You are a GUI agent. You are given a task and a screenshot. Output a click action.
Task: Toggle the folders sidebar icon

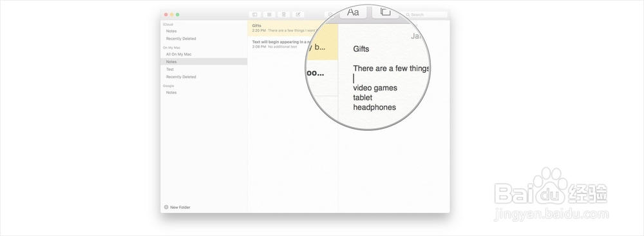point(254,14)
